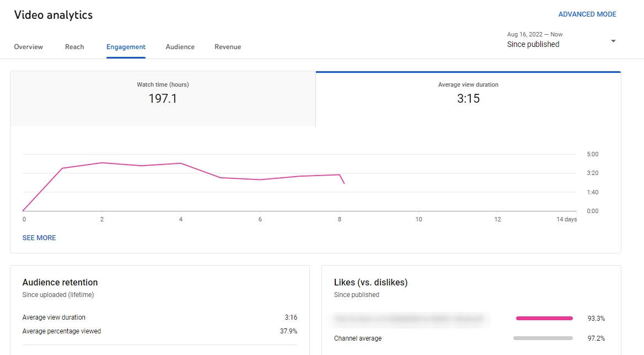Click the gray Channel average bar
Screen dimensions: 644x355
[x=543, y=338]
